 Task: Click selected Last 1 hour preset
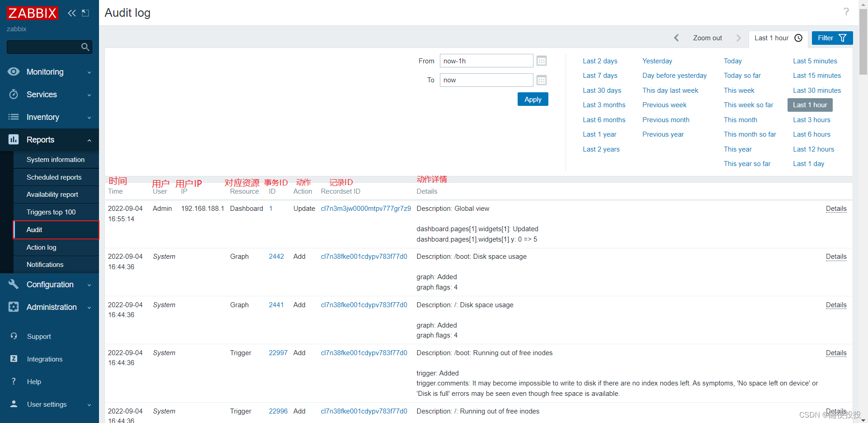(x=810, y=105)
